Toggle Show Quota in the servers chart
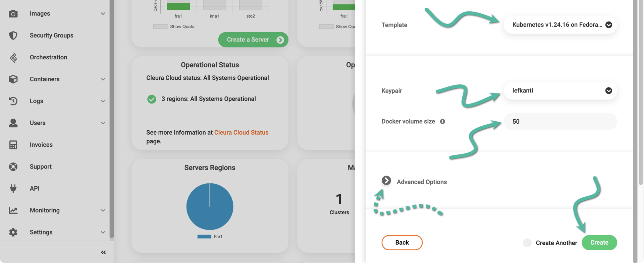The width and height of the screenshot is (644, 263). (161, 27)
